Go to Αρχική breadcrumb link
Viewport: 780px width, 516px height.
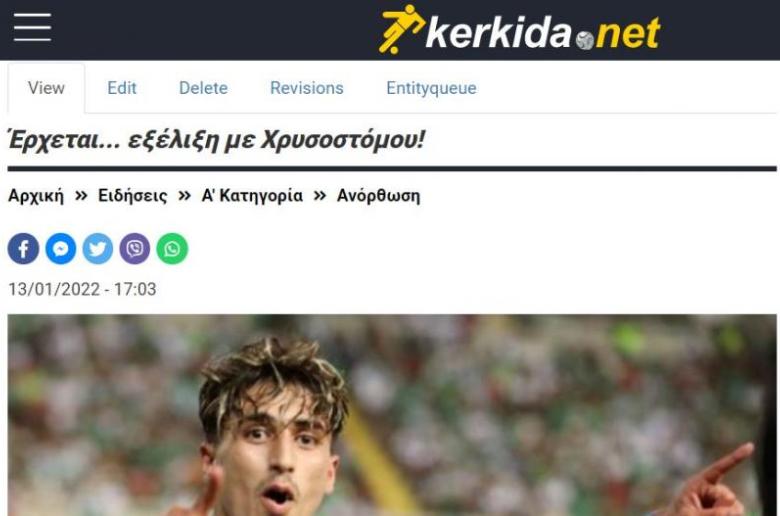point(36,196)
